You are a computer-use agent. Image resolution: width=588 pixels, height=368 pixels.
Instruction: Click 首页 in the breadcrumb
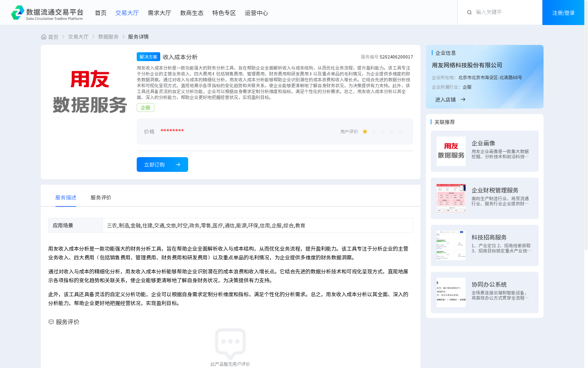point(53,37)
